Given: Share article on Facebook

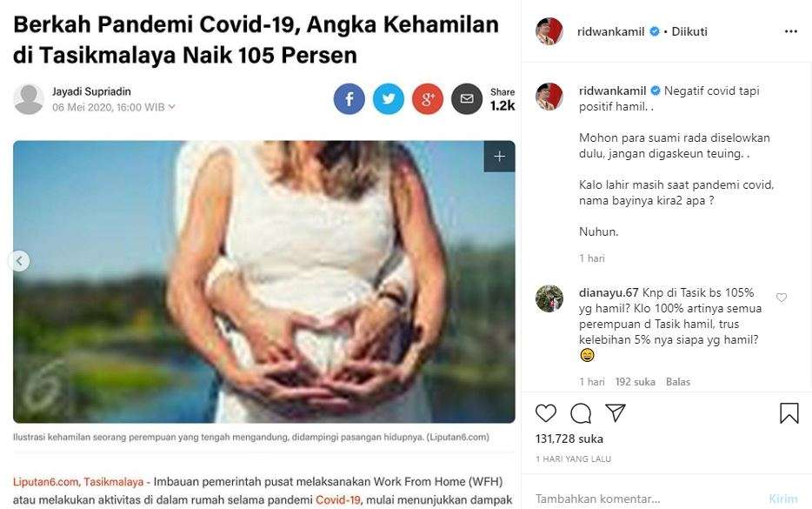Looking at the screenshot, I should pyautogui.click(x=349, y=99).
